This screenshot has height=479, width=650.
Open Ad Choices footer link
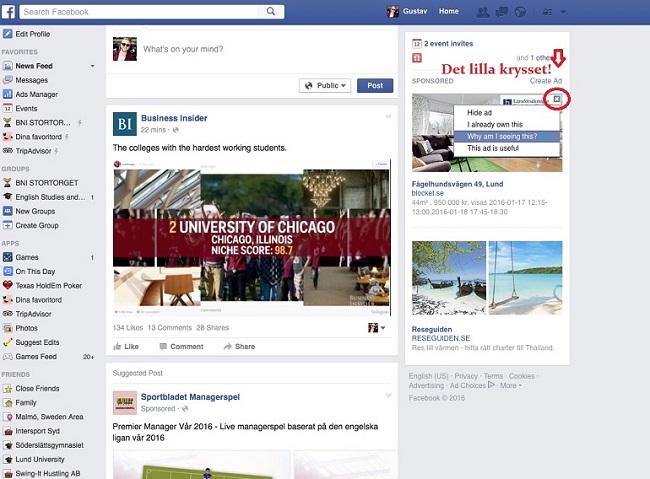tap(472, 385)
